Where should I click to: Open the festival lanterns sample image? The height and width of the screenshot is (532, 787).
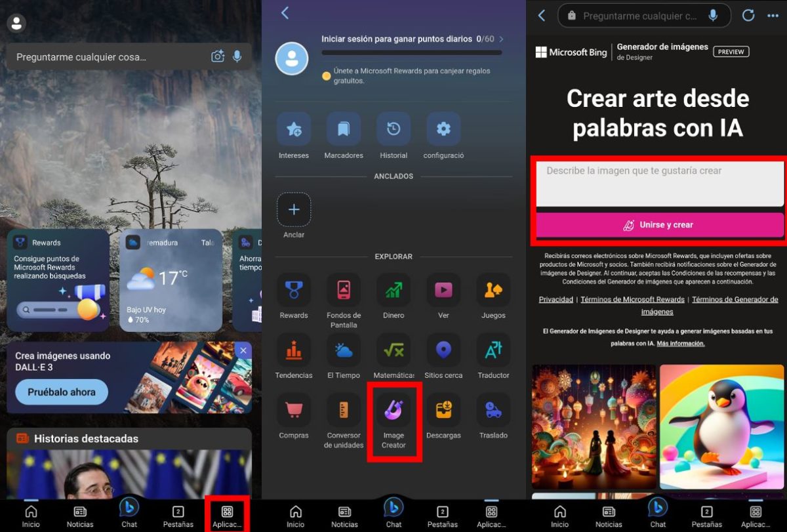(x=594, y=426)
